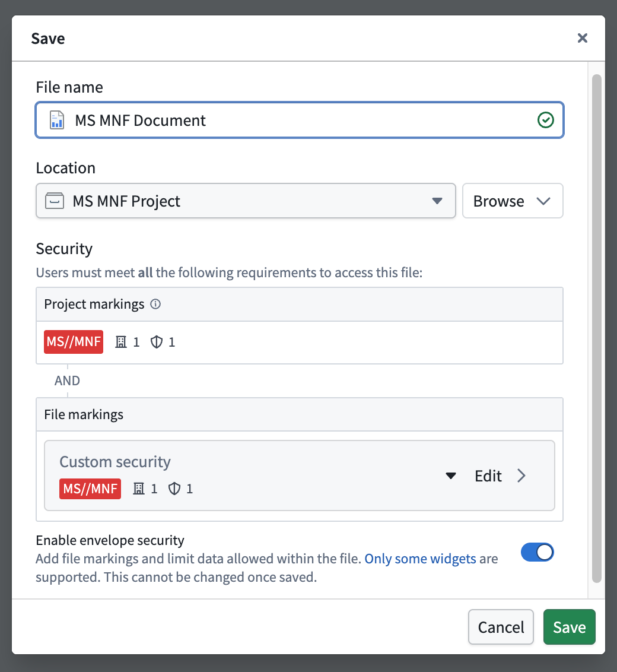Click the shield icon under Custom security

click(174, 489)
